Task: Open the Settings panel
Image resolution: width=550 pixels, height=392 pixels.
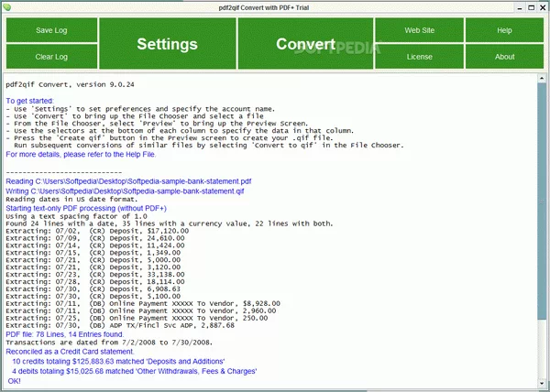Action: pyautogui.click(x=168, y=43)
